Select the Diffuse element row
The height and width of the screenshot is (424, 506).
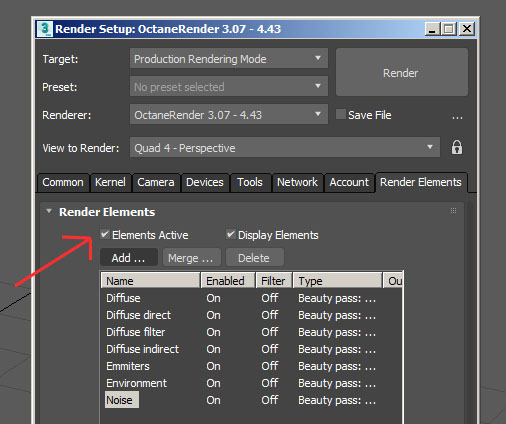click(x=252, y=298)
